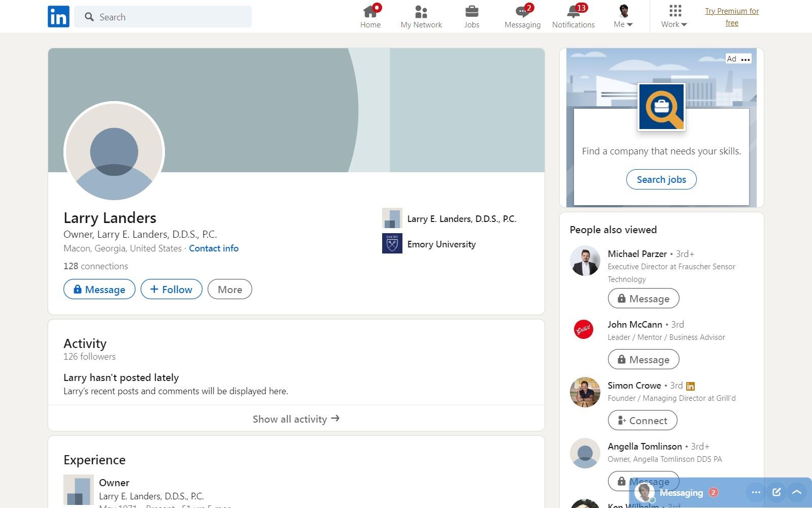Open Angella Tomlinson's avatar
The width and height of the screenshot is (812, 508).
(x=585, y=453)
